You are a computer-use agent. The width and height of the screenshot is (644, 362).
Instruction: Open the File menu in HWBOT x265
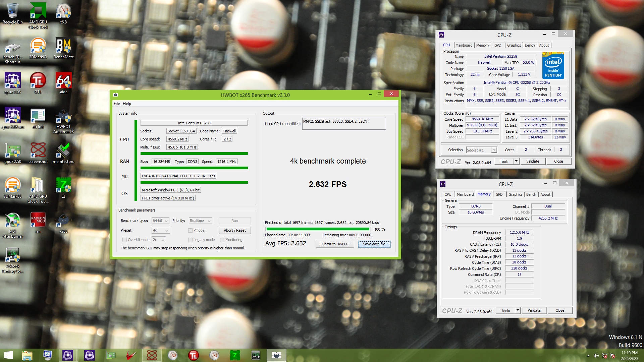pyautogui.click(x=116, y=104)
